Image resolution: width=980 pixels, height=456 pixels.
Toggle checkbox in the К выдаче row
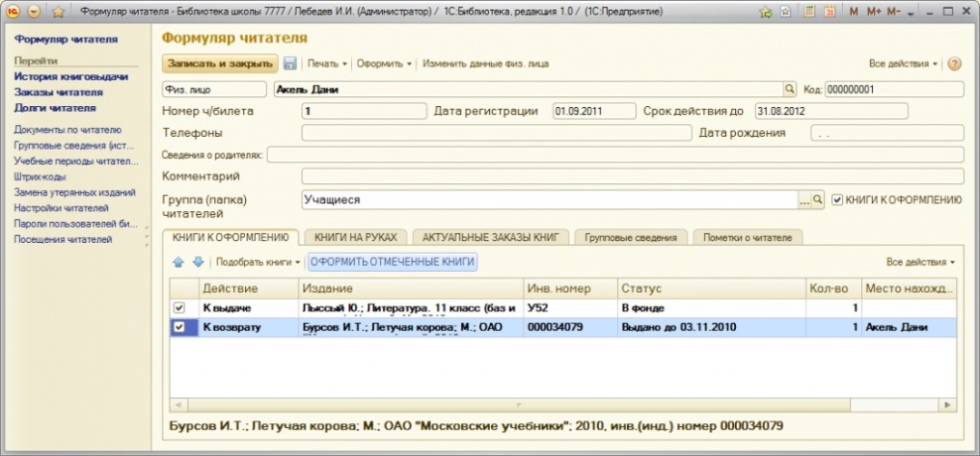point(179,308)
